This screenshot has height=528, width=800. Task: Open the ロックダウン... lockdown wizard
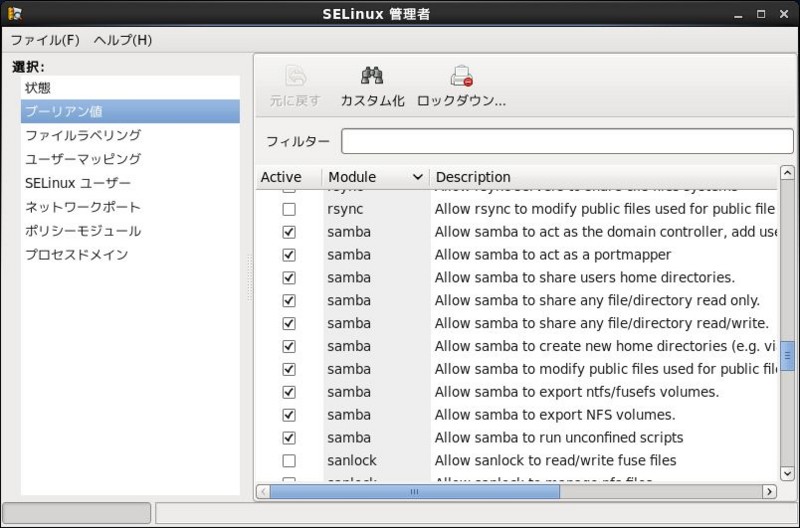[x=461, y=86]
